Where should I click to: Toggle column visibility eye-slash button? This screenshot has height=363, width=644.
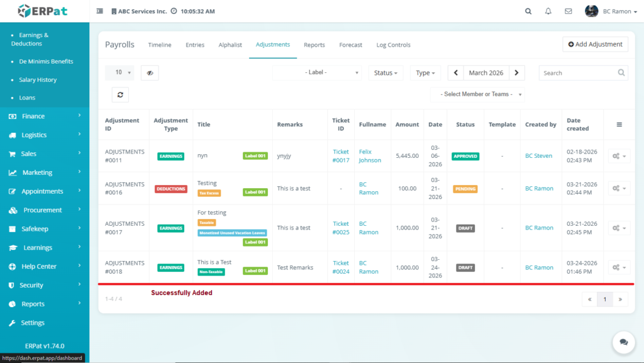(x=150, y=73)
